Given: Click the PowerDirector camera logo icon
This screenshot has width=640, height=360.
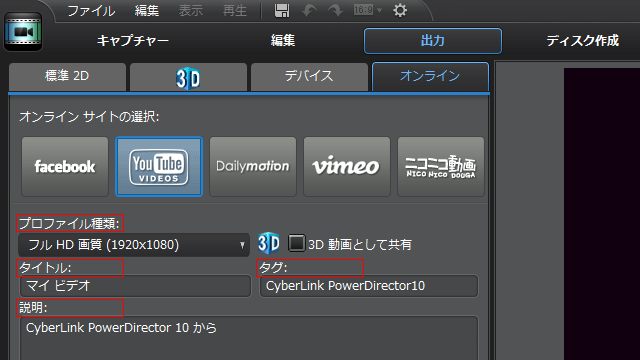Looking at the screenshot, I should (x=23, y=31).
